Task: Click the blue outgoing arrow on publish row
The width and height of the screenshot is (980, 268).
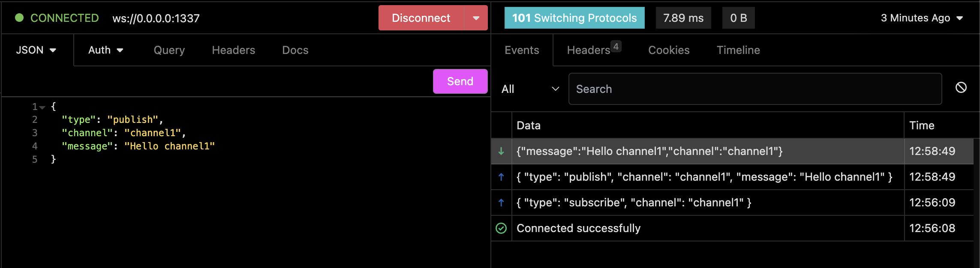Action: click(x=501, y=177)
